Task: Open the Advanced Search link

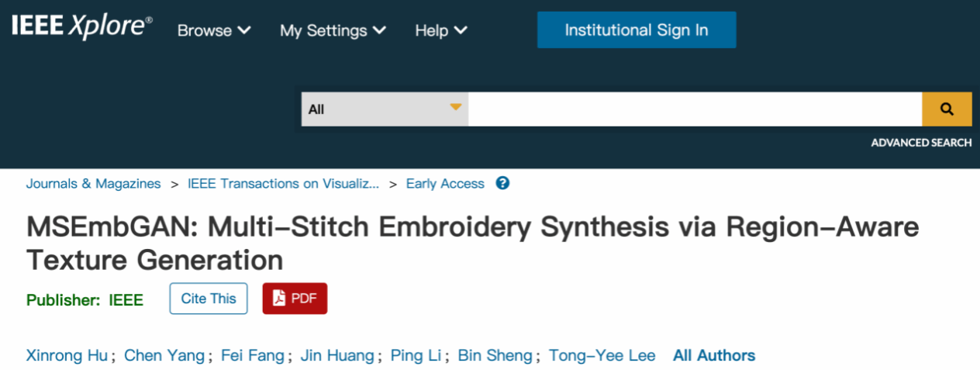Action: pos(920,143)
